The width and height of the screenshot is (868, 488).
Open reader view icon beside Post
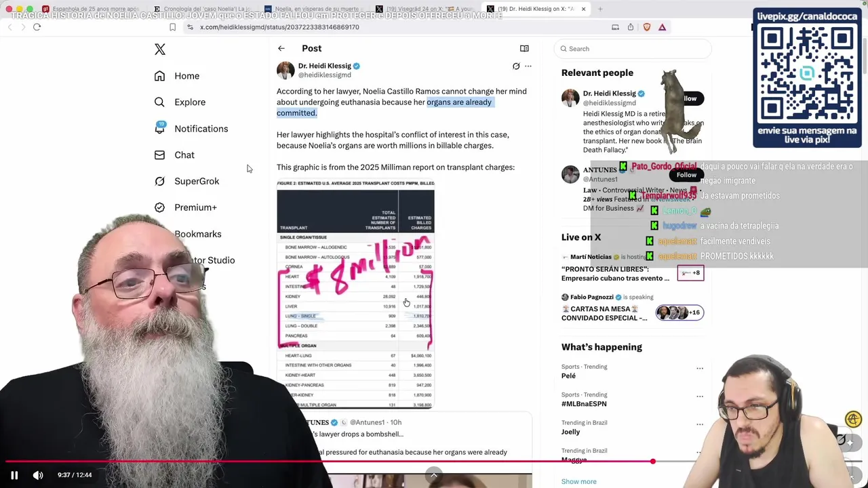pos(524,48)
